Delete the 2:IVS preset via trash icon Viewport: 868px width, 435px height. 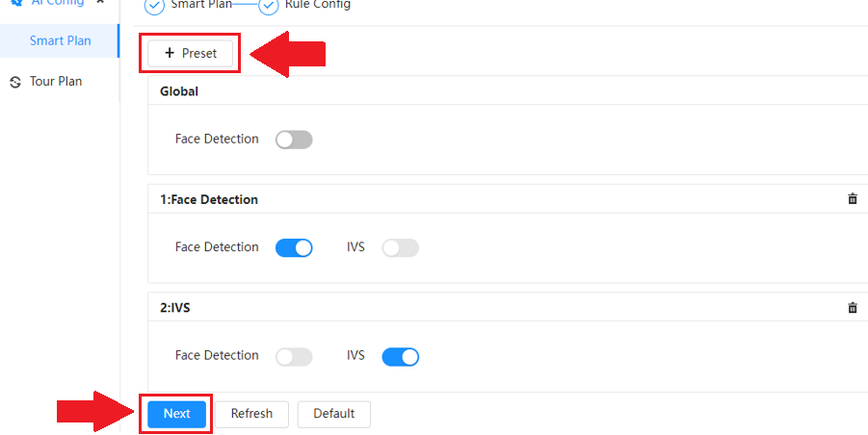click(853, 308)
